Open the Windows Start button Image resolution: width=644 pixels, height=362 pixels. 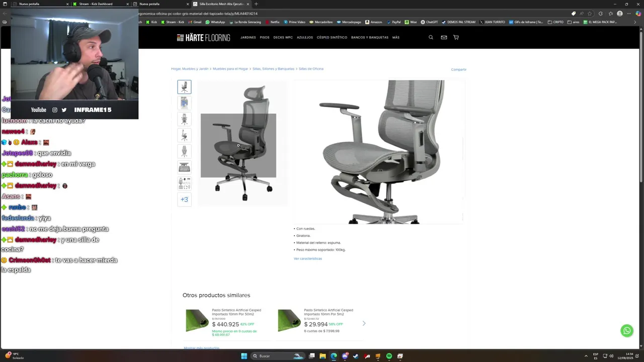coord(244,356)
